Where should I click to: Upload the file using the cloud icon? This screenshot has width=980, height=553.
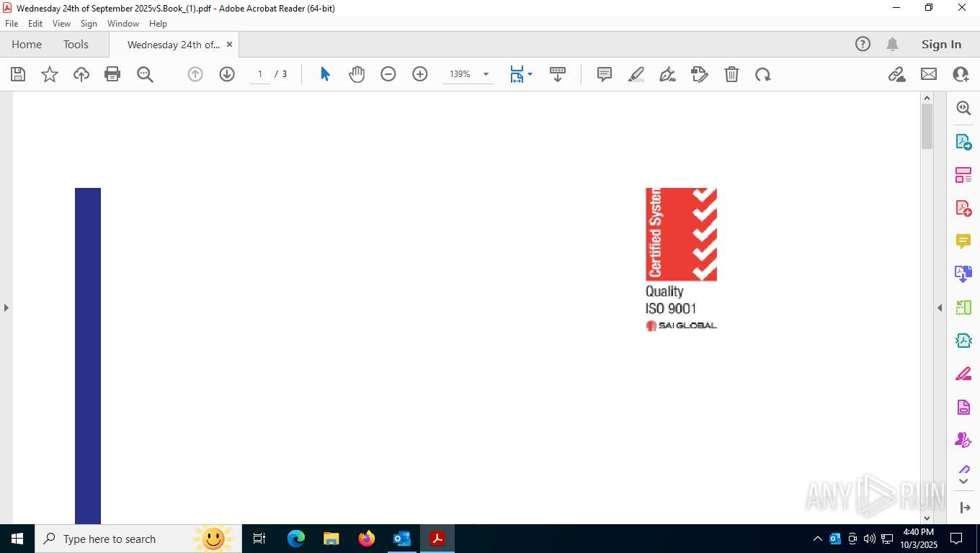pos(81,74)
